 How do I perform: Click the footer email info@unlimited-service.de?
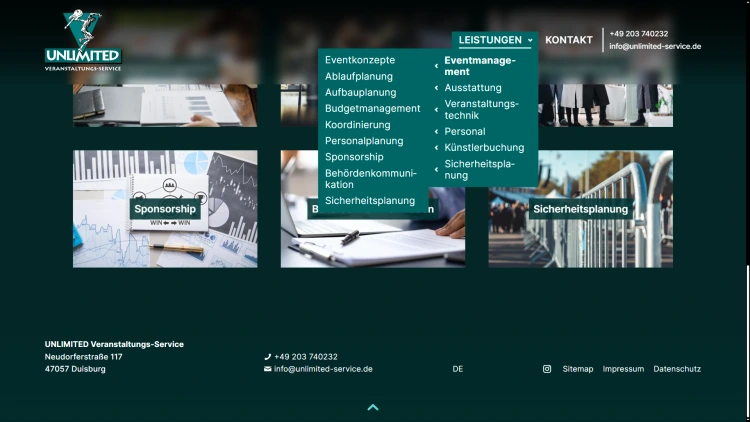[x=323, y=369]
